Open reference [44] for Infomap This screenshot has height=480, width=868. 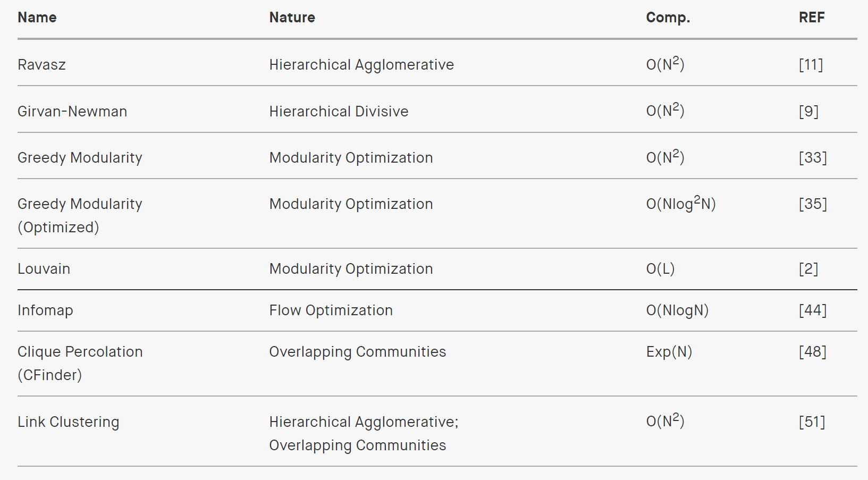point(813,310)
